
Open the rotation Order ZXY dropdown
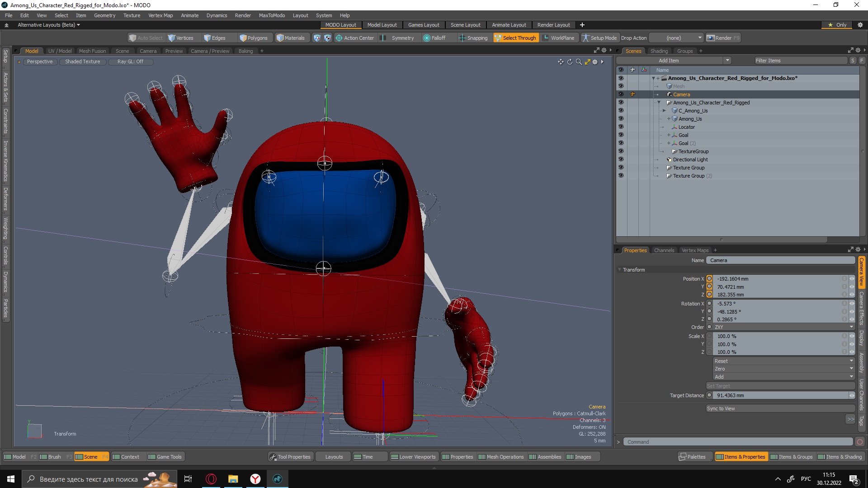pos(784,327)
